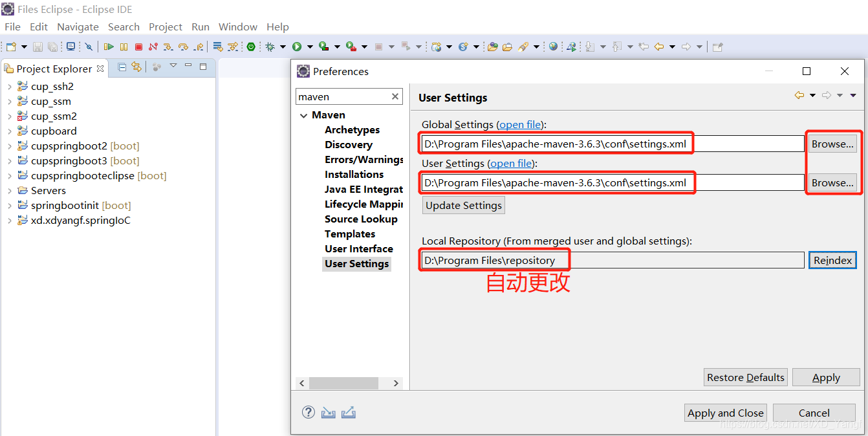
Task: Expand the cup_ssh2 project
Action: pos(9,86)
